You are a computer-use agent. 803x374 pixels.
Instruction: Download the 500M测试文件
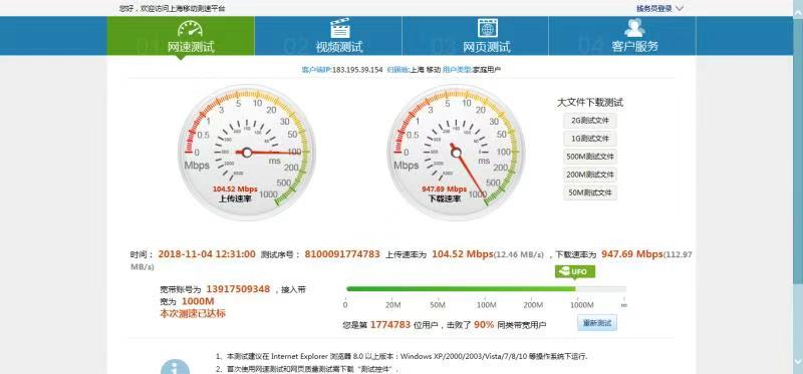tap(590, 157)
